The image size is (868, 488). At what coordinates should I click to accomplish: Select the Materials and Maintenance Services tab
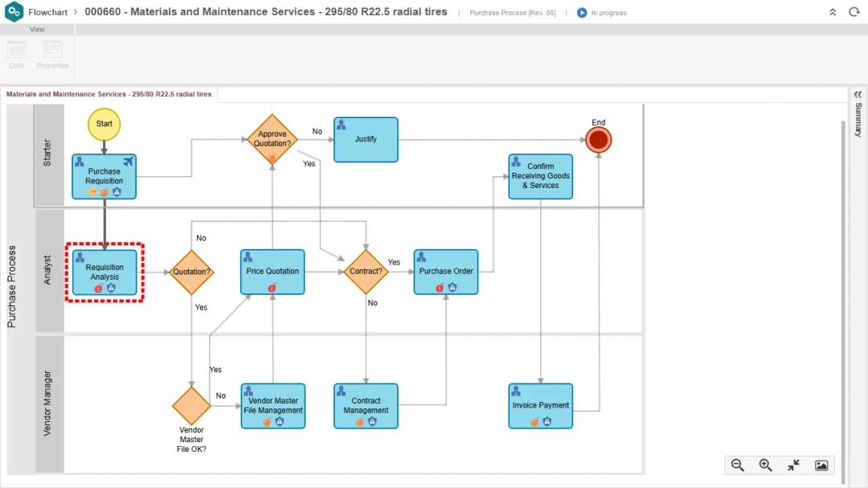[x=109, y=94]
